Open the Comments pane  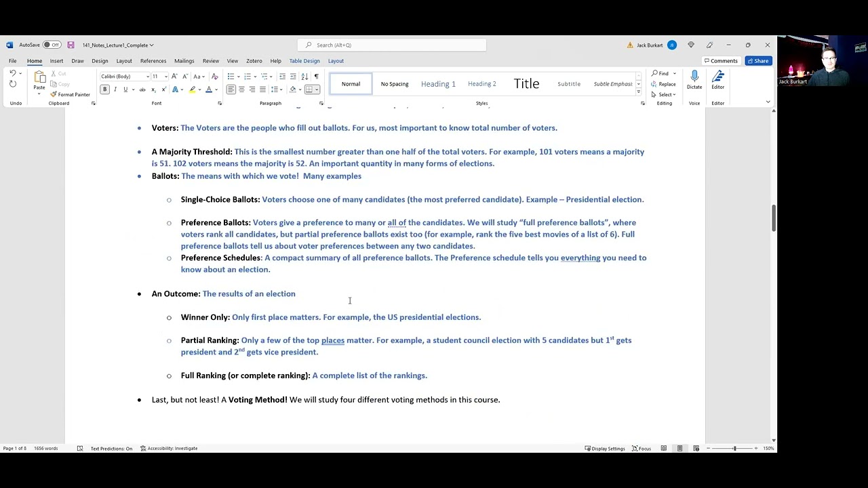pyautogui.click(x=720, y=61)
